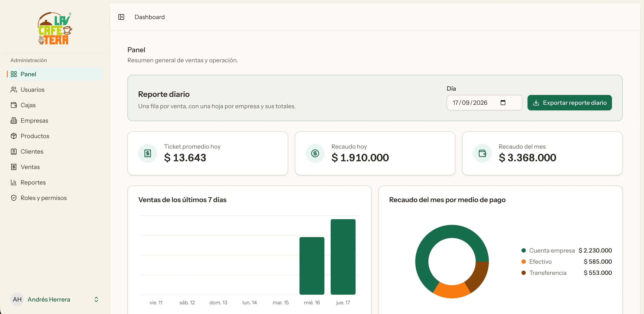The image size is (644, 314).
Task: Click the Andrés Herrera user name
Action: 49,299
